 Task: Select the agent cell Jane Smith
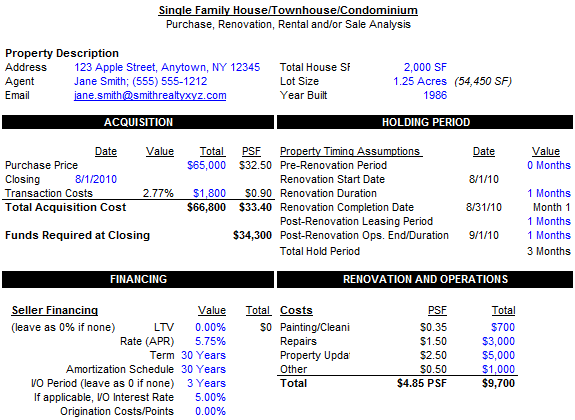(x=140, y=81)
